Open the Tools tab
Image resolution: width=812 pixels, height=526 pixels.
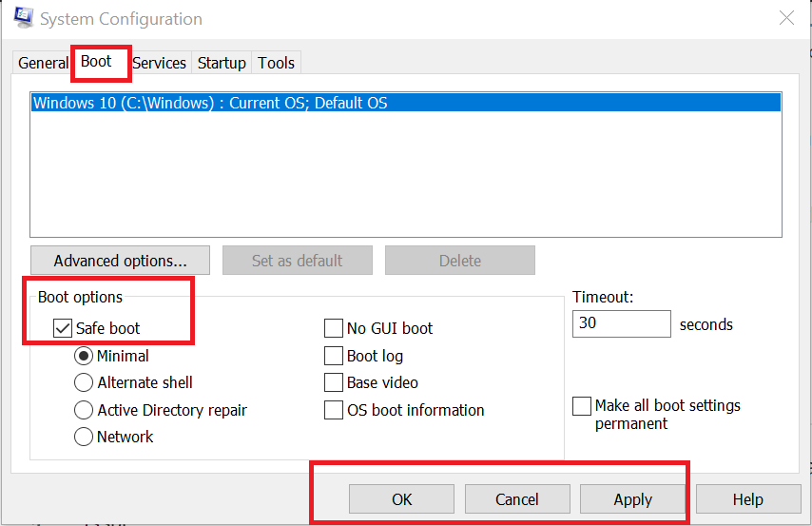[x=276, y=63]
